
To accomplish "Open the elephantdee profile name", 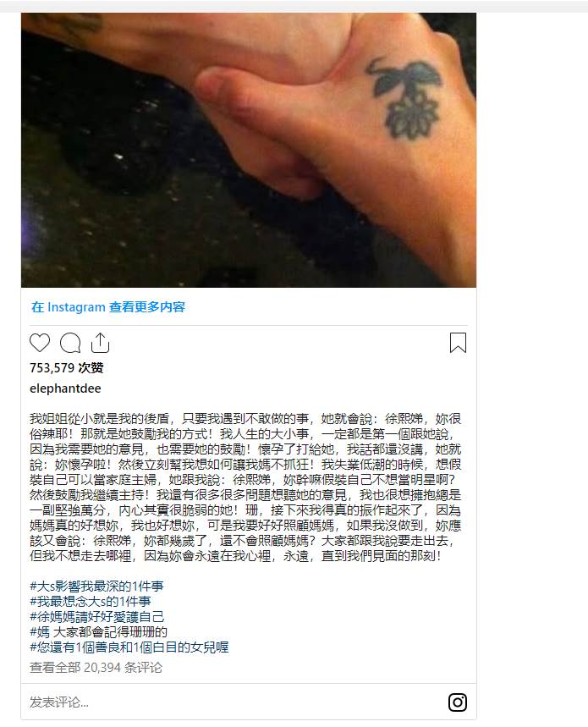I will (65, 388).
